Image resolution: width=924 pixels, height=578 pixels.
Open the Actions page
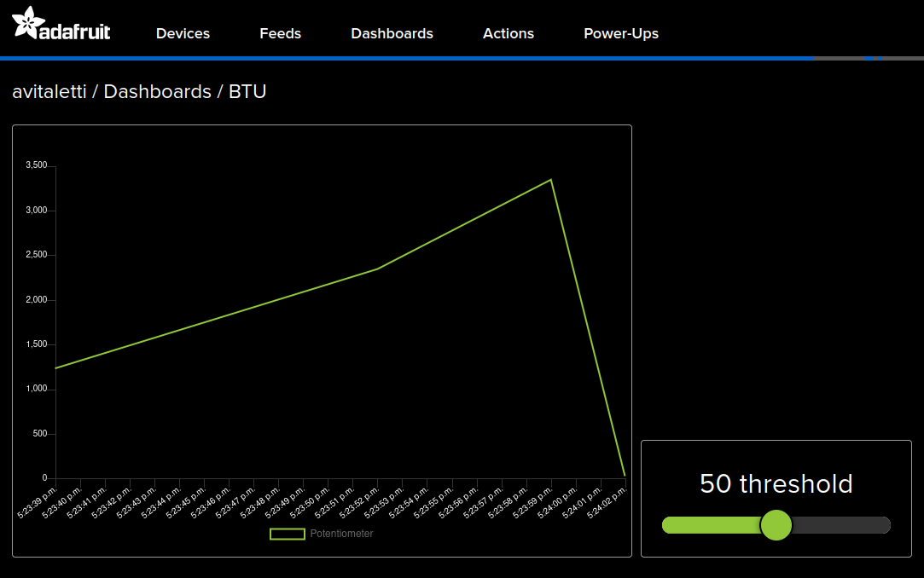pos(508,33)
